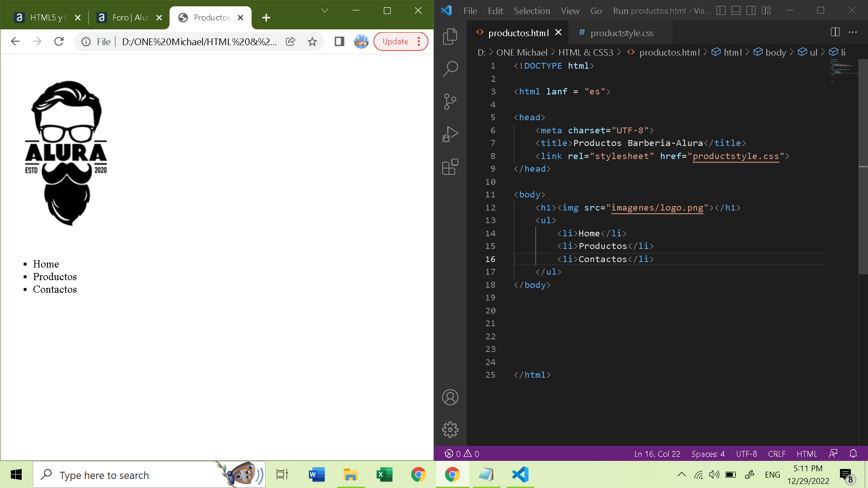This screenshot has width=868, height=488.
Task: Expand the productos.html breadcrumb
Action: tap(669, 52)
